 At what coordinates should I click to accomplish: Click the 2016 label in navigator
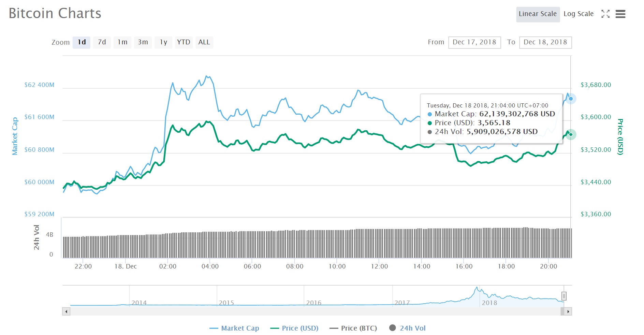(314, 303)
